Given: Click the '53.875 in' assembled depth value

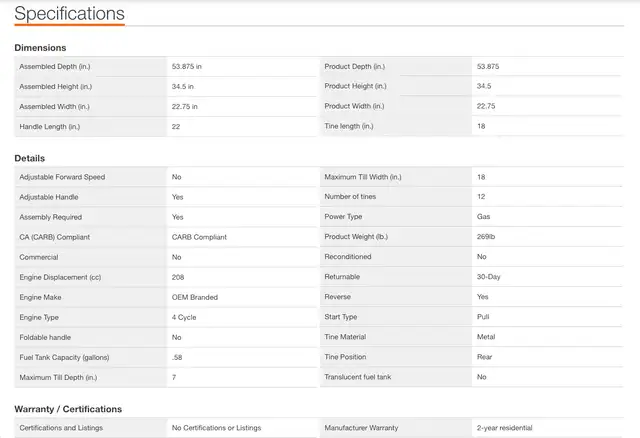Looking at the screenshot, I should click(187, 67).
